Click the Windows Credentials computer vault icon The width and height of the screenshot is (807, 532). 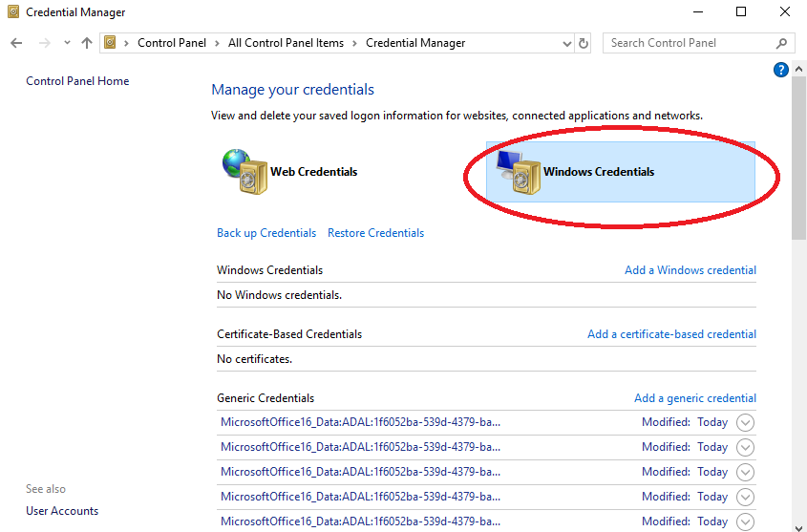click(516, 172)
